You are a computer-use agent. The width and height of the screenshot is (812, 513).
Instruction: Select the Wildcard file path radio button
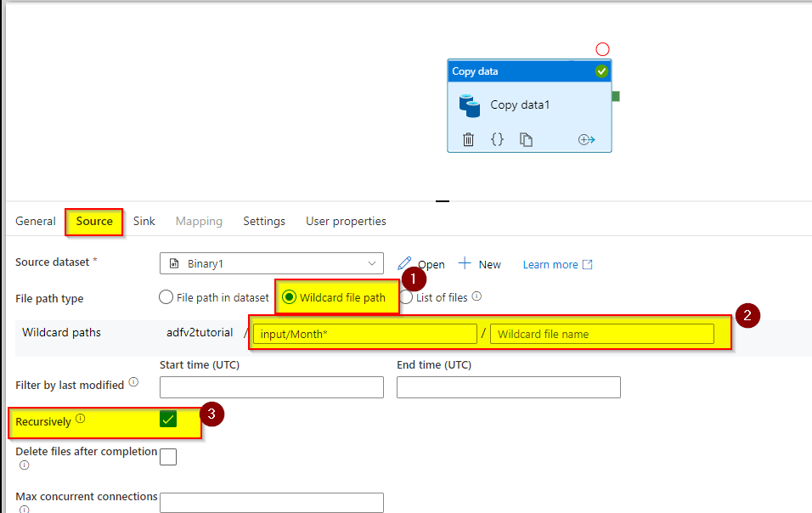tap(290, 296)
